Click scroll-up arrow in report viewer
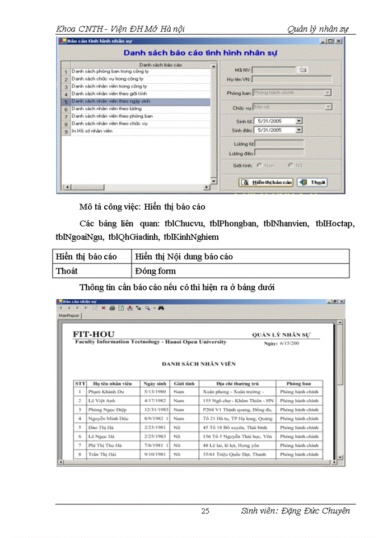This screenshot has width=392, height=538. (x=340, y=323)
